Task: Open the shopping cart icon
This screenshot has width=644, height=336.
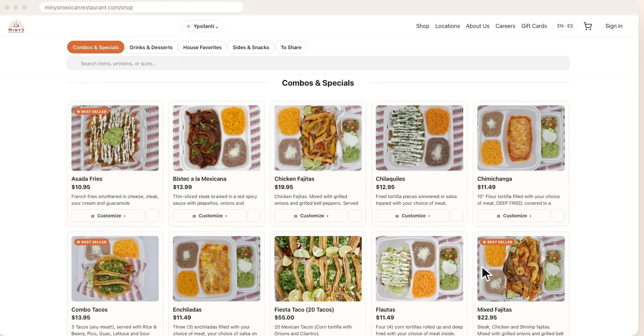Action: pos(587,26)
